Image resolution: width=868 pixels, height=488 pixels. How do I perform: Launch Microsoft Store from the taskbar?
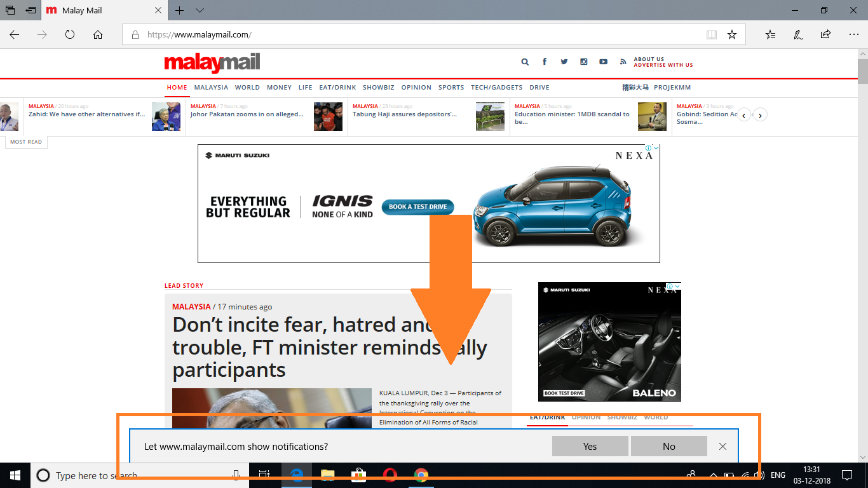tap(359, 475)
